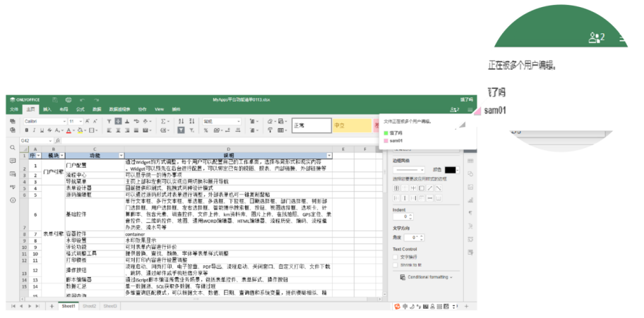The height and width of the screenshot is (318, 644).
Task: Click the copy style paintbrush icon
Action: 270,130
